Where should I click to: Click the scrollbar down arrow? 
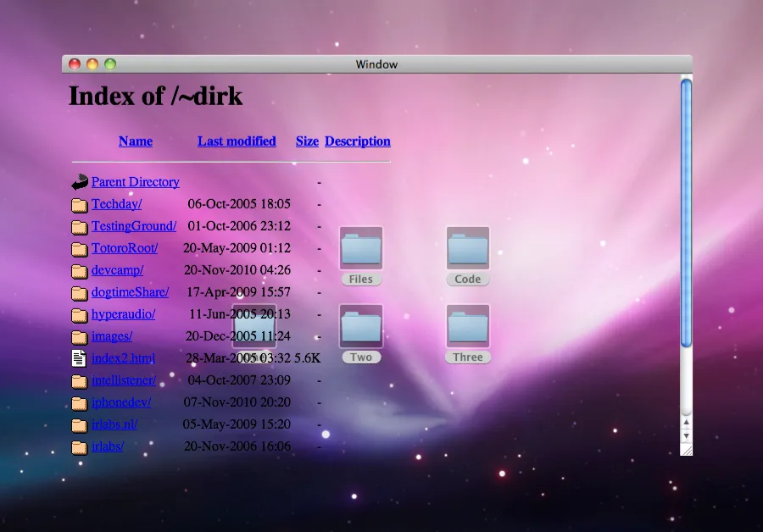coord(686,436)
